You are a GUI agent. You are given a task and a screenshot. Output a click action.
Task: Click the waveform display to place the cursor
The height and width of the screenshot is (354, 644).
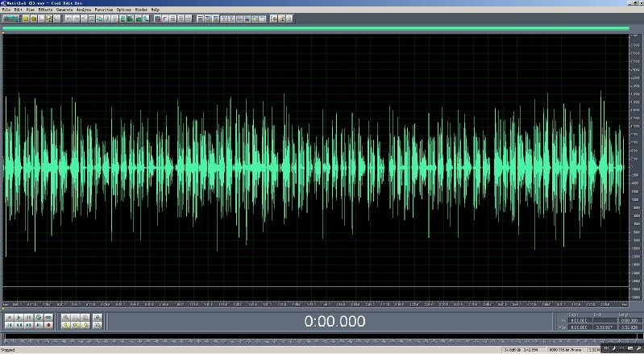315,167
